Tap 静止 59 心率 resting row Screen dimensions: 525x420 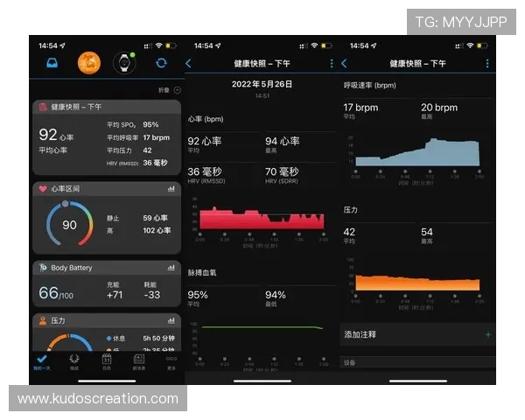pyautogui.click(x=137, y=218)
